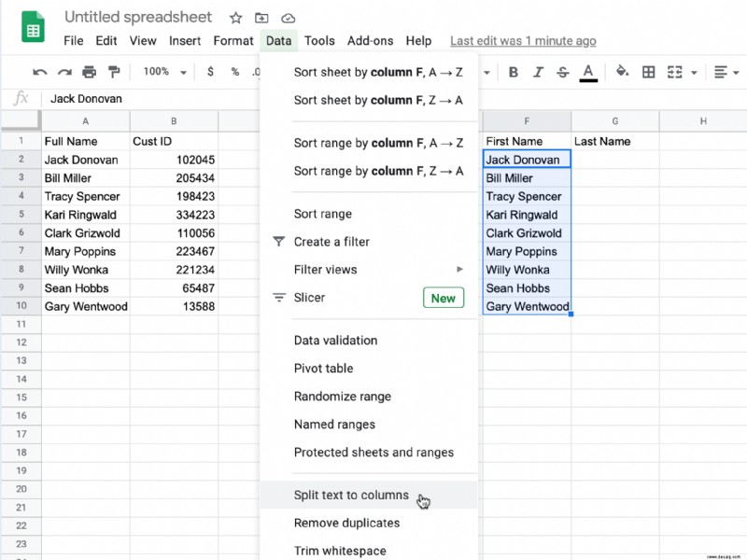Format as percent
Image resolution: width=747 pixels, height=560 pixels.
coord(235,72)
